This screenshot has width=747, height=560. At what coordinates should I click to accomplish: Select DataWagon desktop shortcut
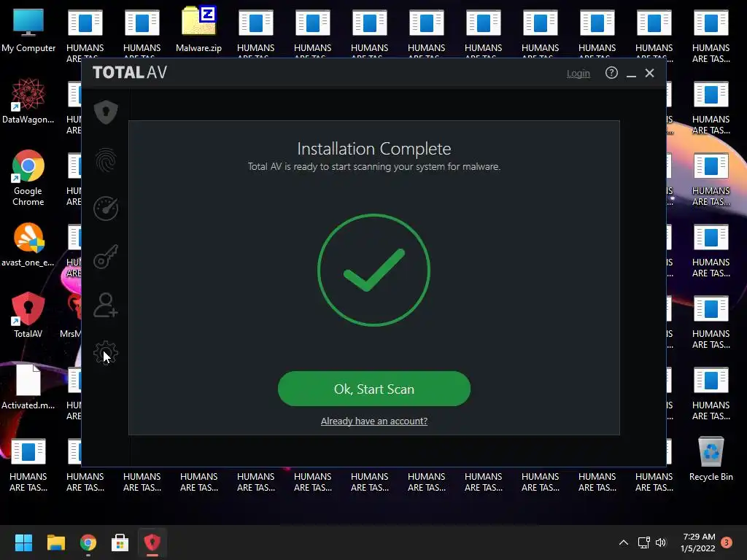coord(28,101)
